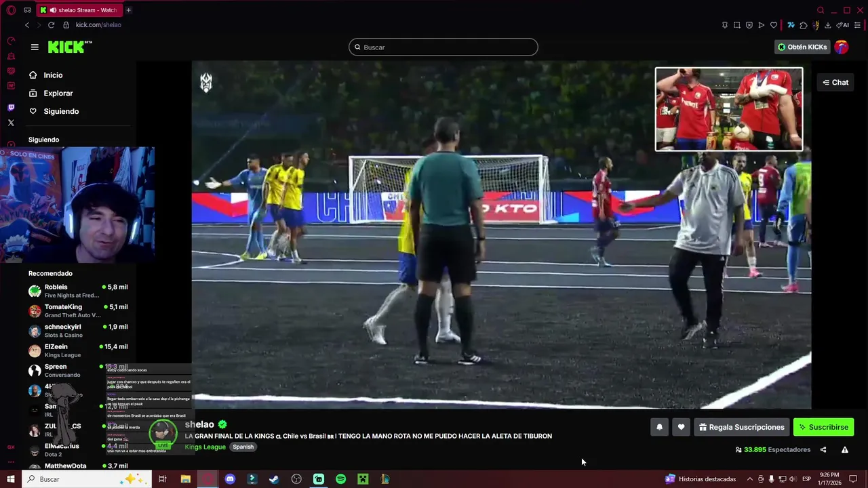The width and height of the screenshot is (868, 488).
Task: Open X in Opera sidebar
Action: pyautogui.click(x=11, y=123)
